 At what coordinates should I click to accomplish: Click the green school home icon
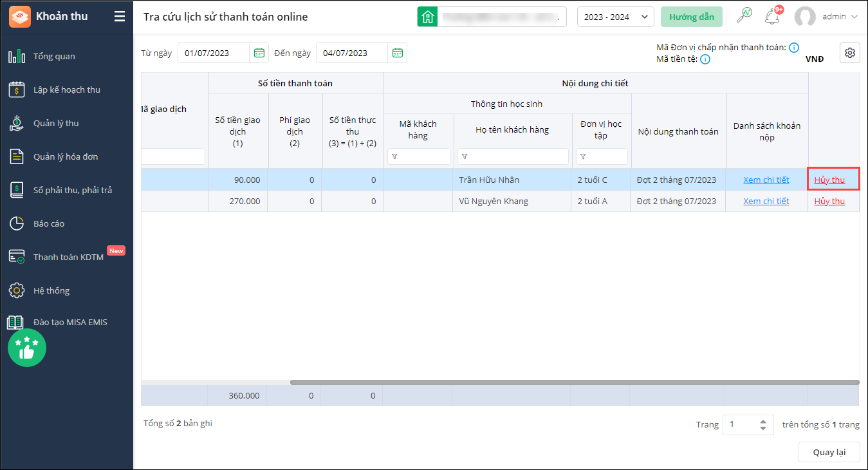point(428,17)
